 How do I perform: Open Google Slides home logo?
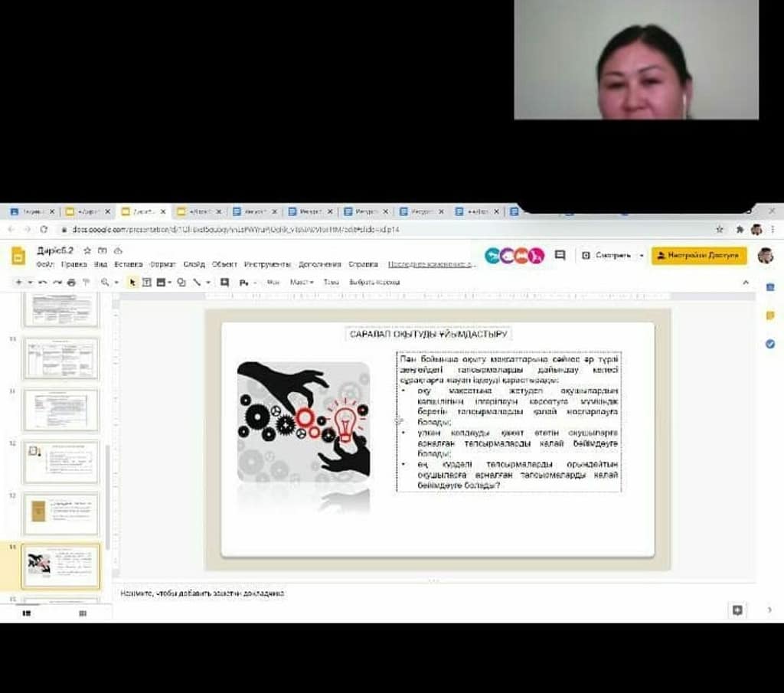[x=18, y=256]
